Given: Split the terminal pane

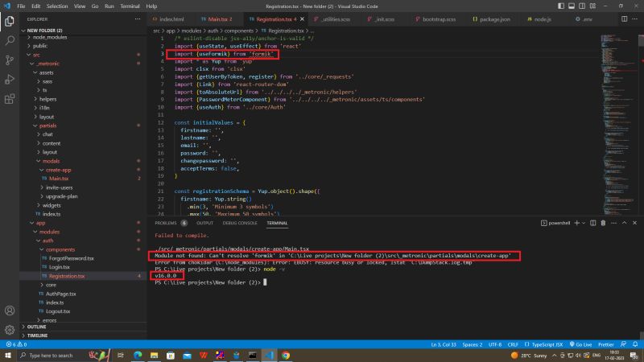Looking at the screenshot, I should [593, 223].
